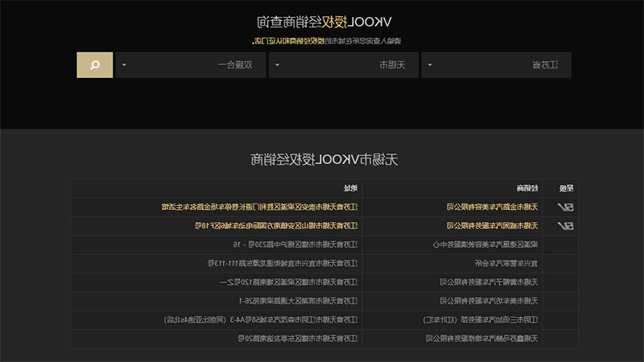Viewport: 644px width, 362px height.
Task: Click the 经销商 column header
Action: 527,188
